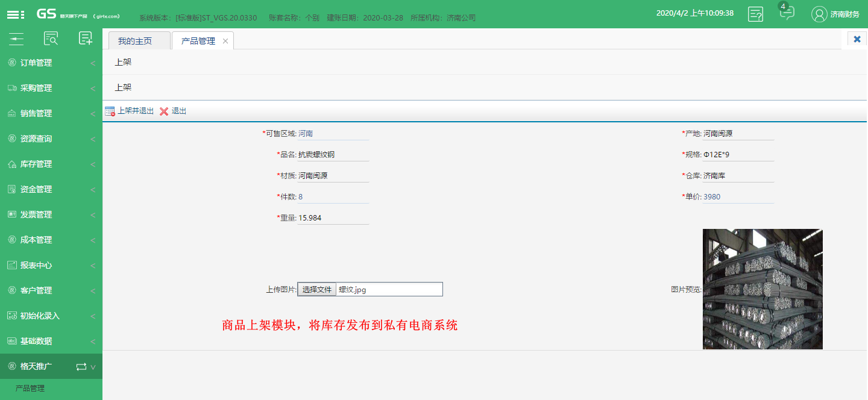Click the 材质 input field
Screen dimensions: 868x400
(x=333, y=176)
